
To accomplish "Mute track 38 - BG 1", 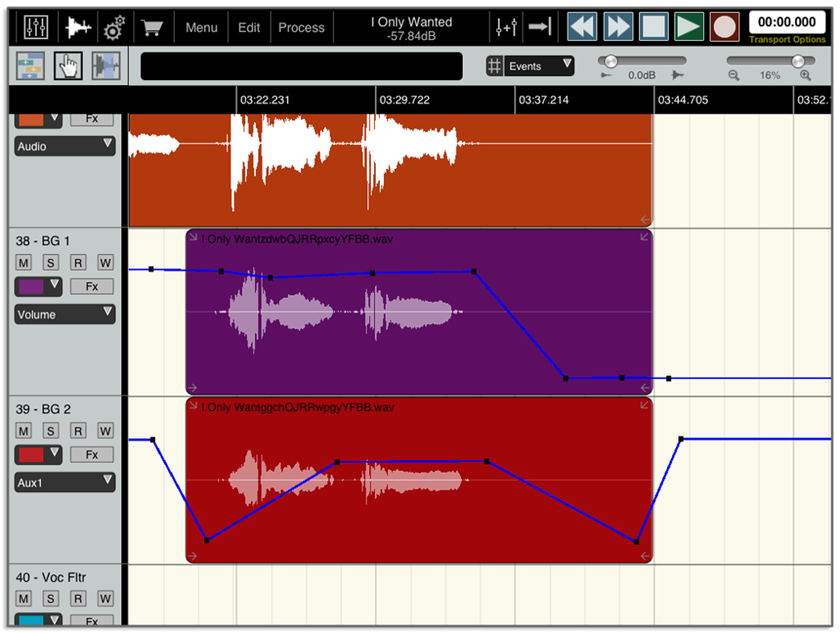I will point(23,263).
